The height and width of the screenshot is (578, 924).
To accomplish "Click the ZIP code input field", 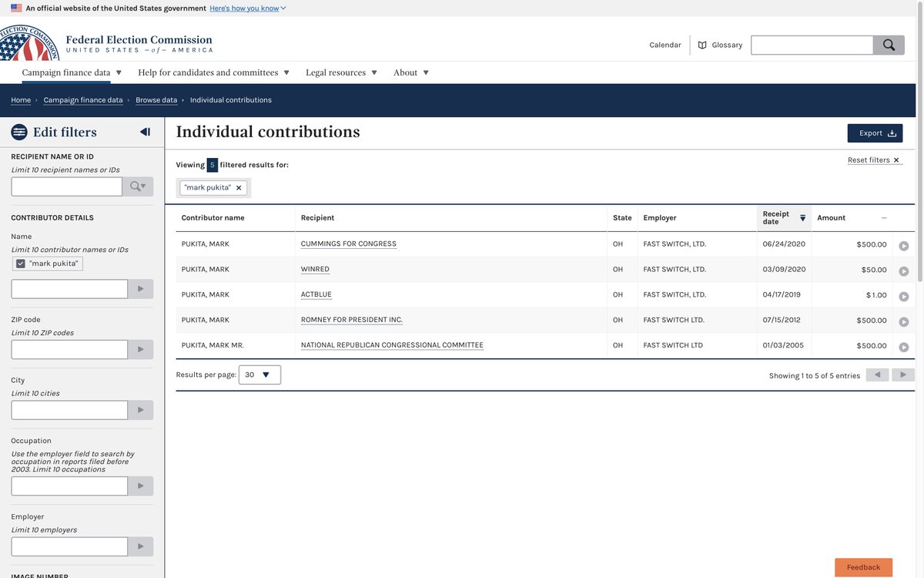I will [x=69, y=350].
